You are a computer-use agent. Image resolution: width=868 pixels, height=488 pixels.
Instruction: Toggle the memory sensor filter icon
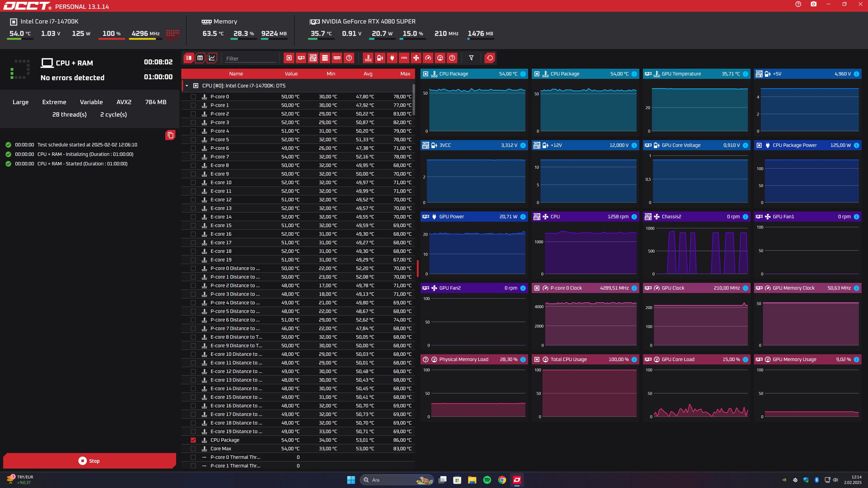click(x=337, y=58)
